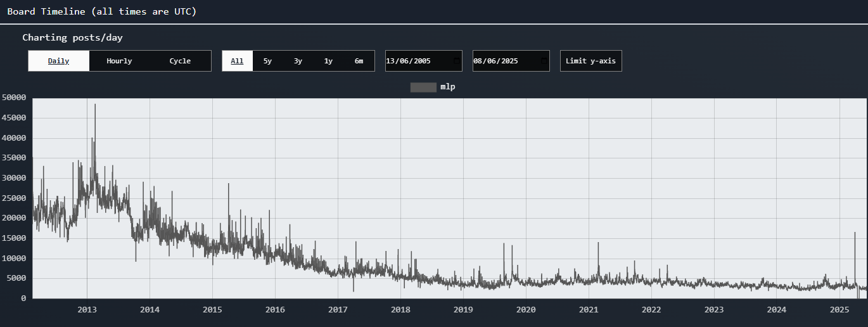Click the 50000 y-axis label

pos(14,98)
